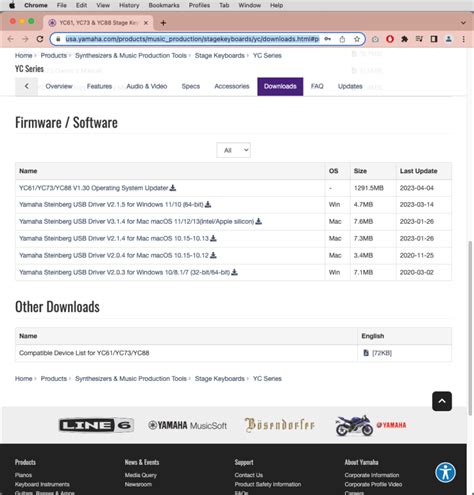The height and width of the screenshot is (495, 474).
Task: Download USB Driver V2.0.3 for Windows 10/8.1/7
Action: click(234, 272)
